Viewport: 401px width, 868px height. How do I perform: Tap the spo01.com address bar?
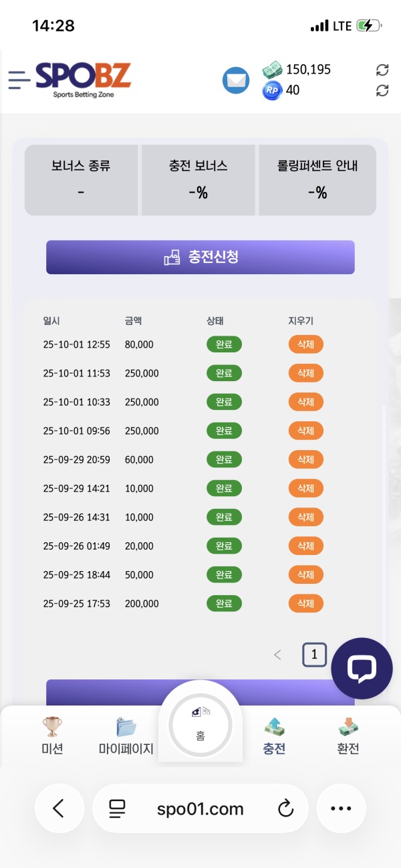tap(200, 808)
